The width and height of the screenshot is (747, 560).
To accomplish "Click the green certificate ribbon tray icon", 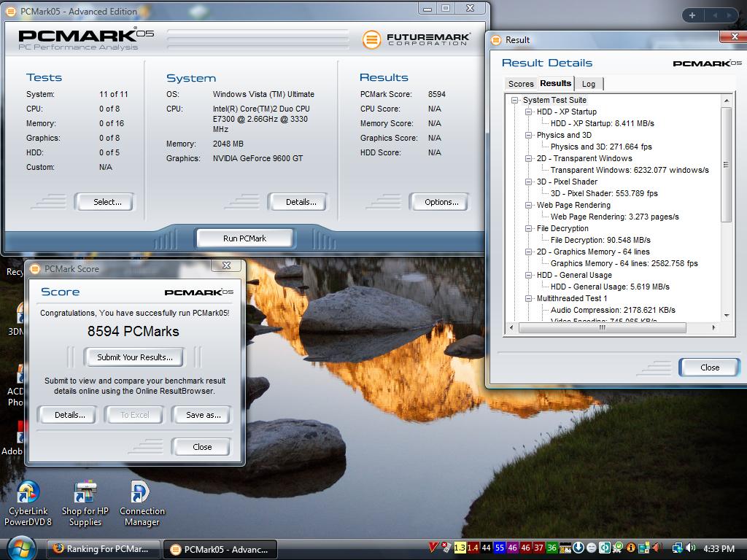I will pyautogui.click(x=618, y=548).
